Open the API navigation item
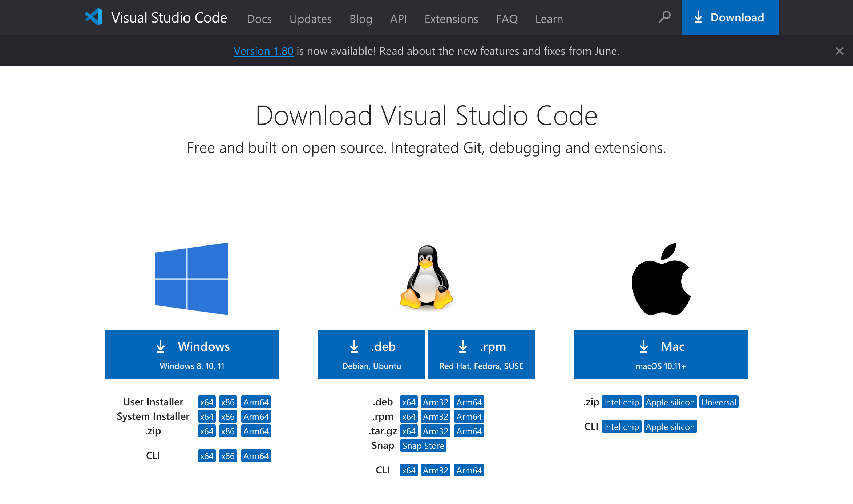This screenshot has height=504, width=853. click(x=399, y=19)
